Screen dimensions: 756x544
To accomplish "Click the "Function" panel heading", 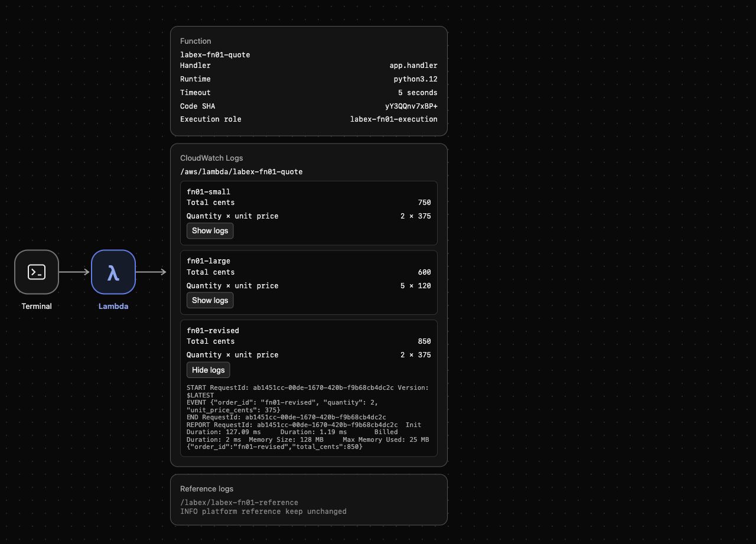I will pos(195,41).
